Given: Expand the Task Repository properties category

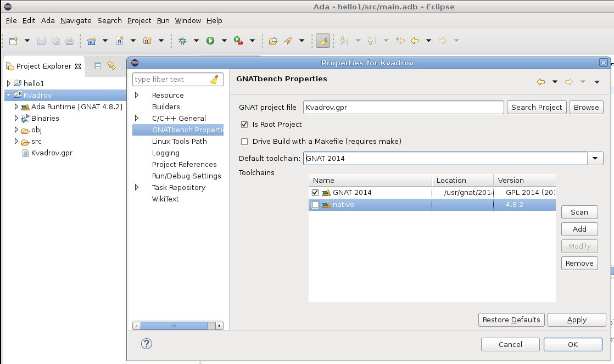Looking at the screenshot, I should [x=137, y=187].
